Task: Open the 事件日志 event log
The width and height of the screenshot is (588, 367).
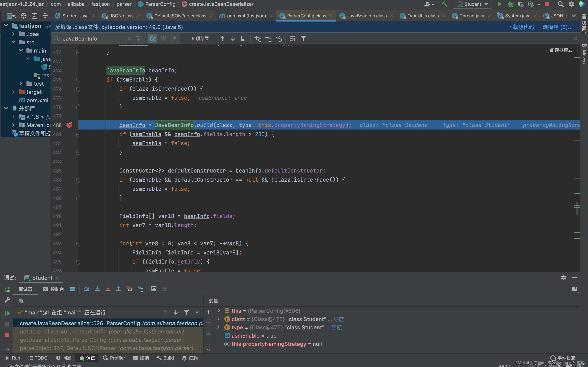Action: 563,358
